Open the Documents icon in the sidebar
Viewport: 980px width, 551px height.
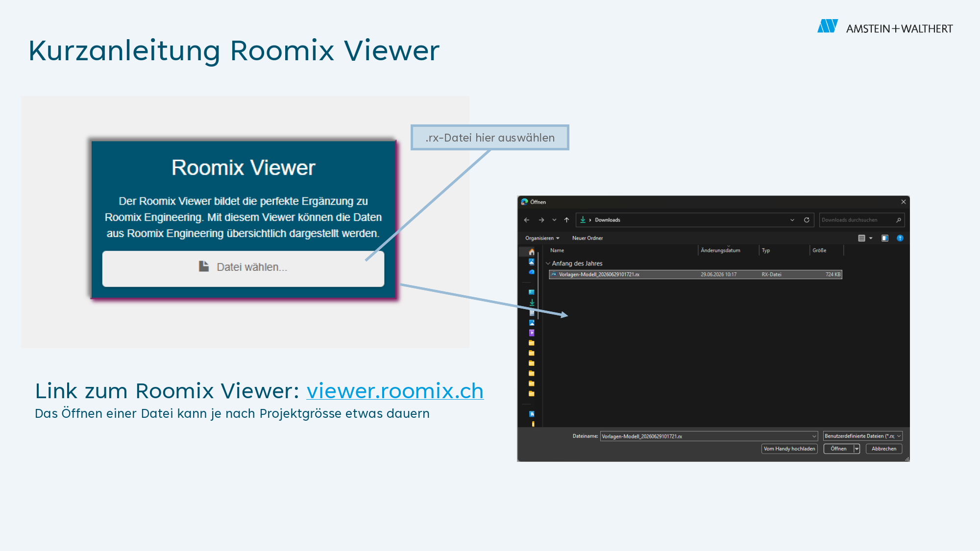(x=532, y=312)
